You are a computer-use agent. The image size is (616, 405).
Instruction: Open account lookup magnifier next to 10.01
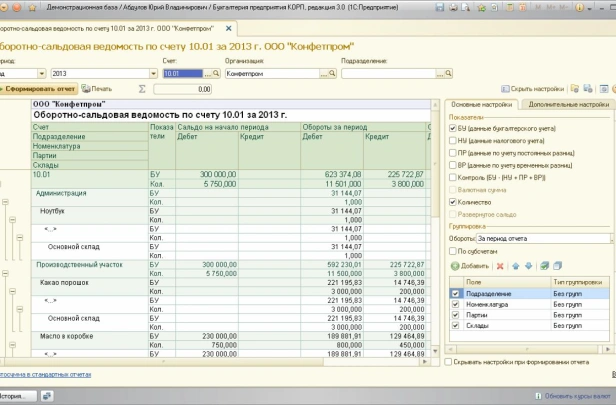click(216, 73)
